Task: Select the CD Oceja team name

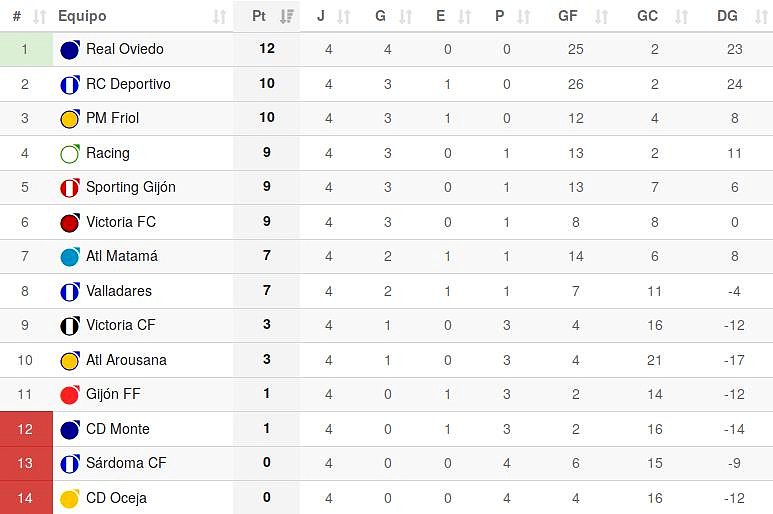Action: (116, 498)
